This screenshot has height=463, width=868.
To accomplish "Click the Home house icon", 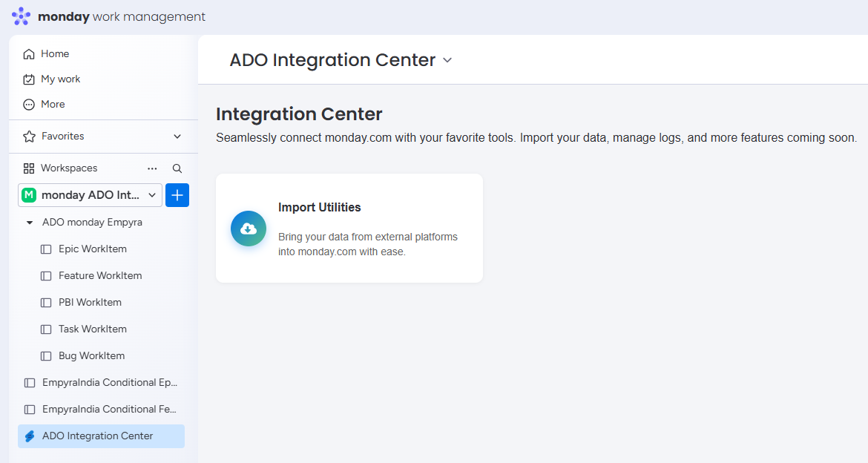I will click(29, 54).
